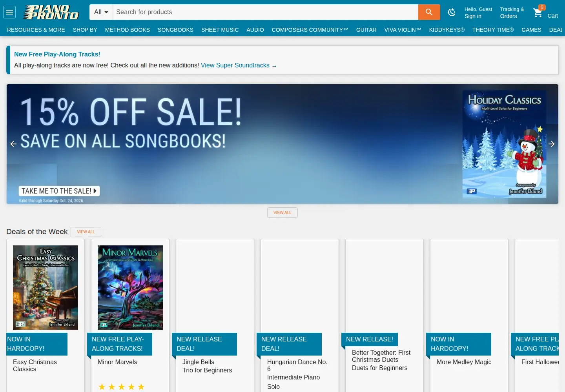The image size is (565, 392).
Task: Open Shop By menu
Action: 85,30
